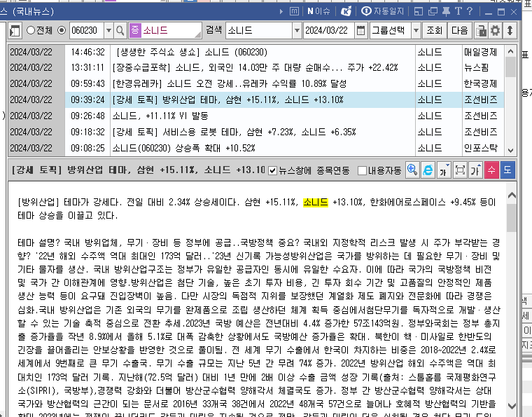
Task: Toggle 뉴스창에 종목연동 checkbox
Action: [x=272, y=171]
